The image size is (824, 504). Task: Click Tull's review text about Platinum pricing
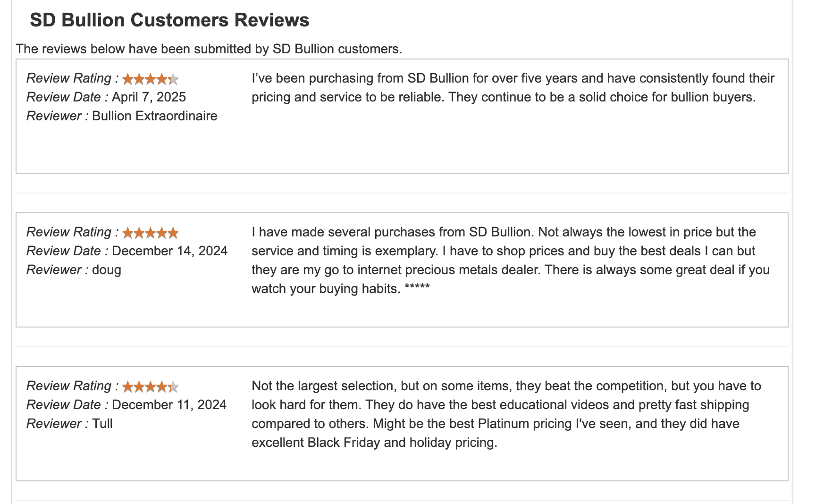pos(506,414)
